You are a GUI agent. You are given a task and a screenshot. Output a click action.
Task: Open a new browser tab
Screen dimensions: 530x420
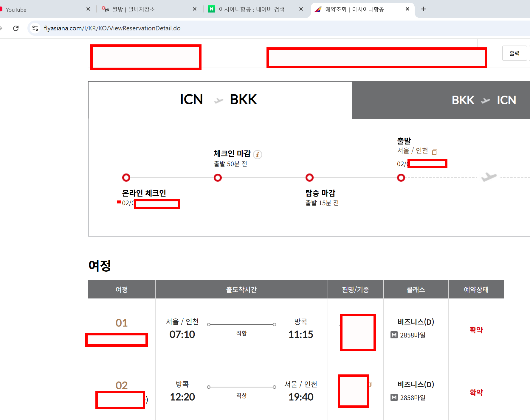423,9
